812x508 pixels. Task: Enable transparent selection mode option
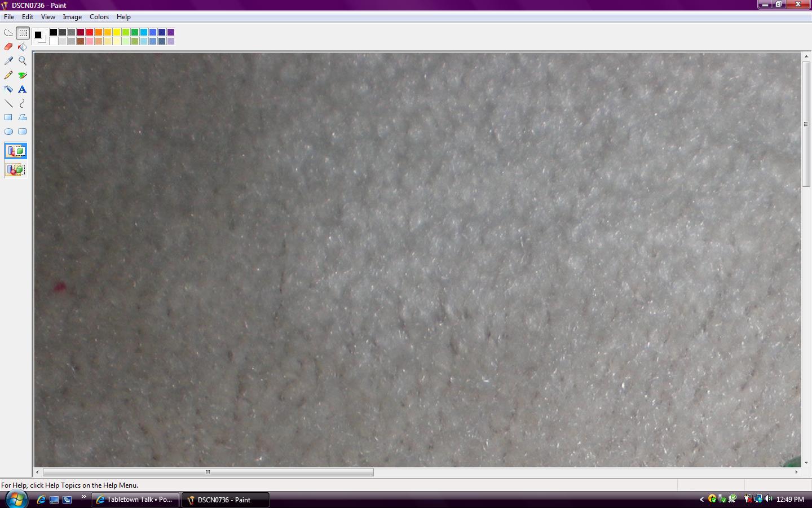16,169
